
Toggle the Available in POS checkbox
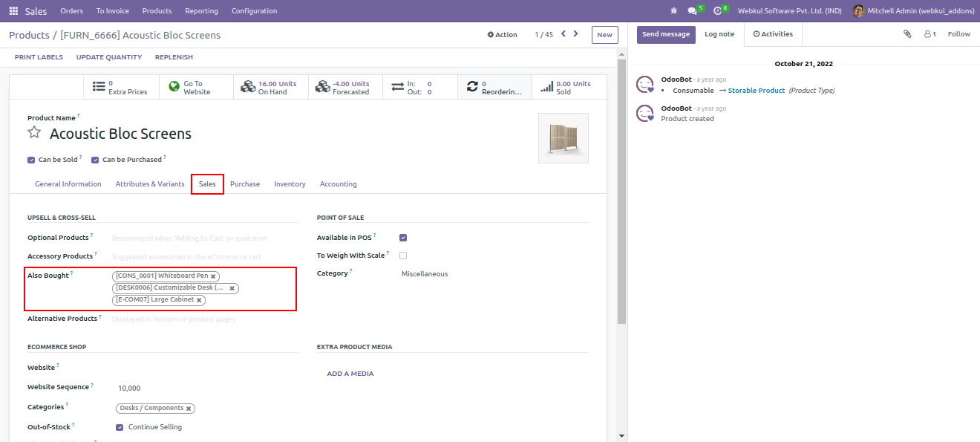pos(403,238)
